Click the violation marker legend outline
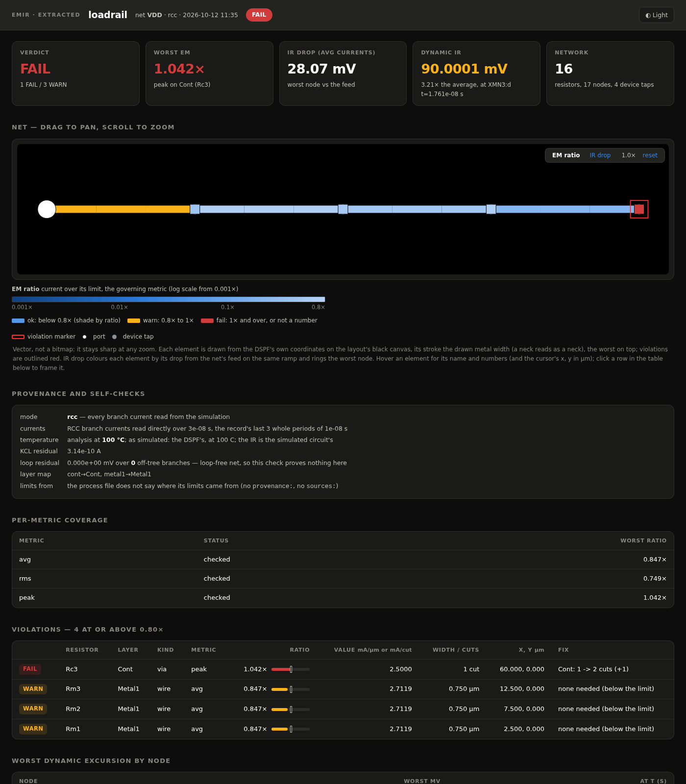This screenshot has height=784, width=686. [18, 337]
